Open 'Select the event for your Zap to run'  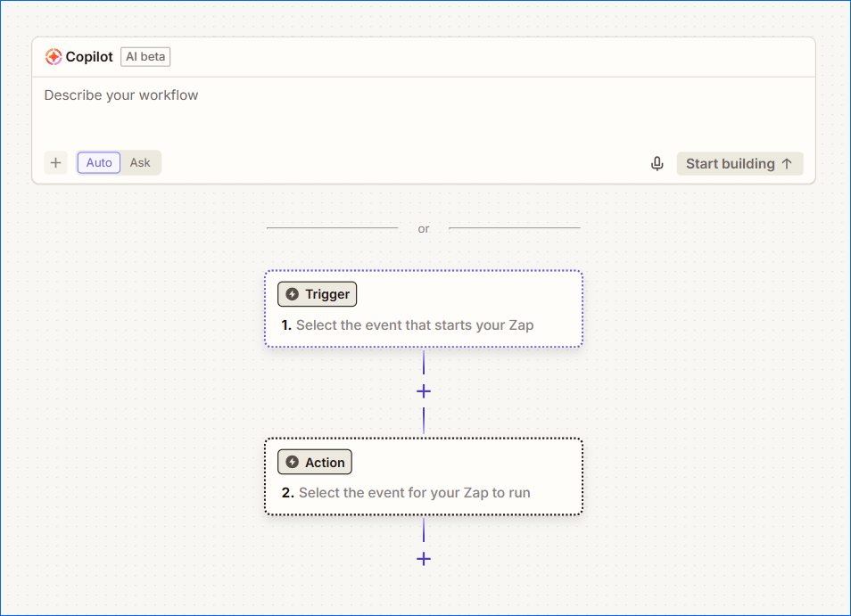click(x=415, y=493)
